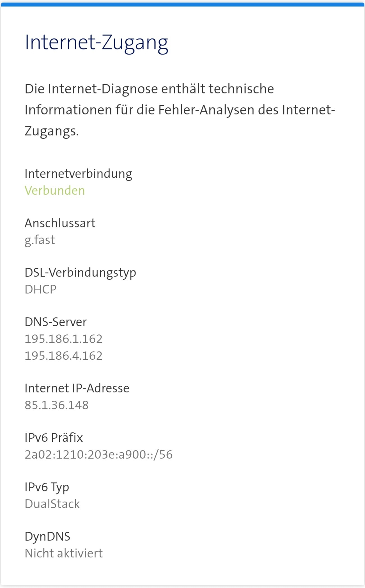
Task: Select the first DNS address 195.186.1.162
Action: click(64, 339)
